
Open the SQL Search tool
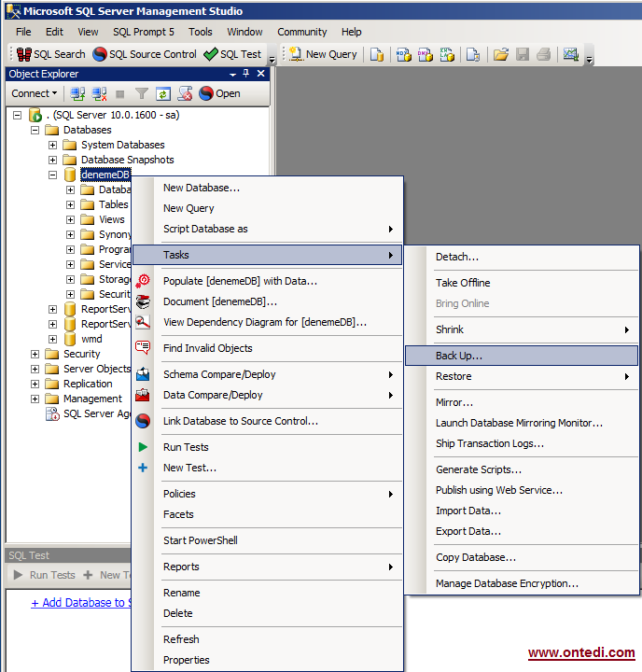click(x=50, y=54)
